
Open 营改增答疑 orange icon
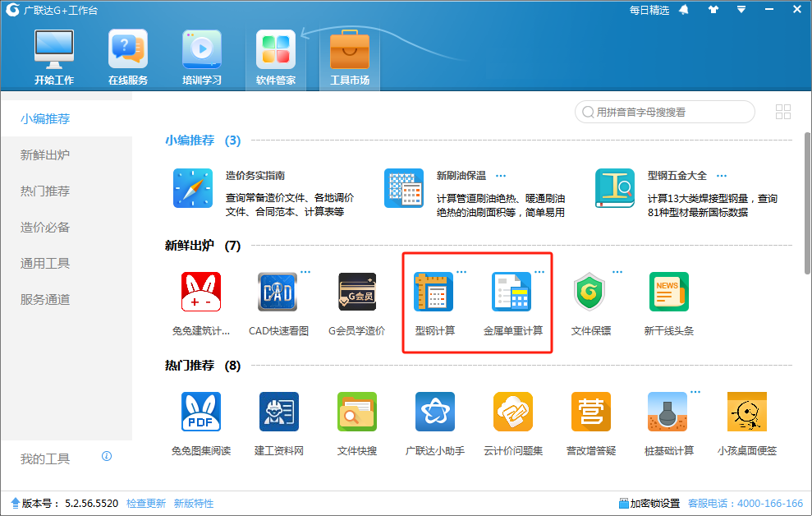[x=591, y=412]
